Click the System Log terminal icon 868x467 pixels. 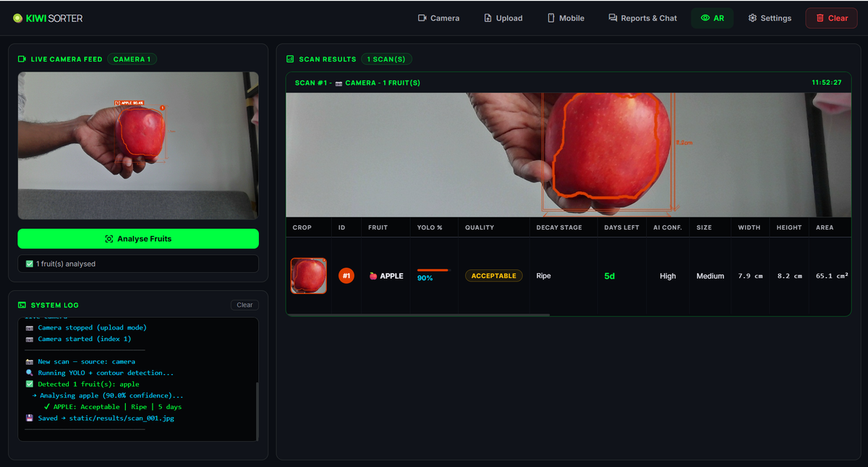coord(22,306)
